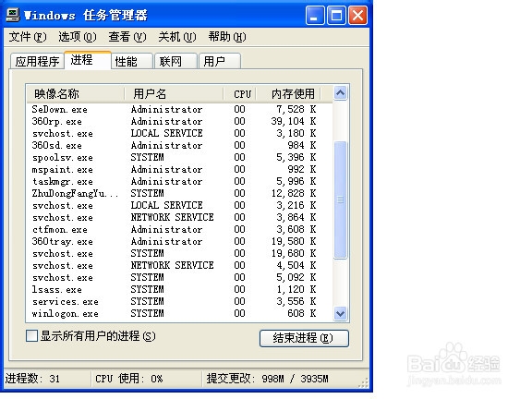Select svchost.exe using 3,180 K memory
The image size is (532, 399).
coord(180,133)
